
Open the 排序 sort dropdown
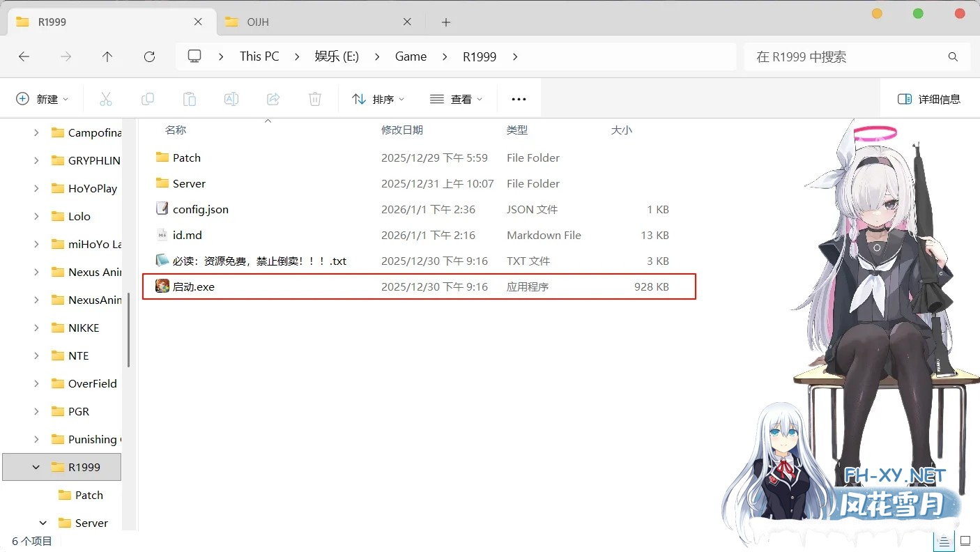pyautogui.click(x=378, y=98)
